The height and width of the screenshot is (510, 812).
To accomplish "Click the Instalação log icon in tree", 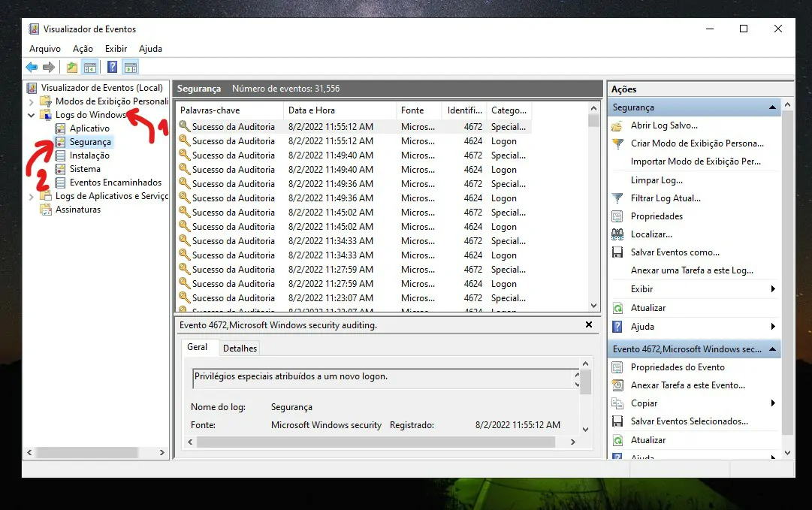I will coord(61,155).
